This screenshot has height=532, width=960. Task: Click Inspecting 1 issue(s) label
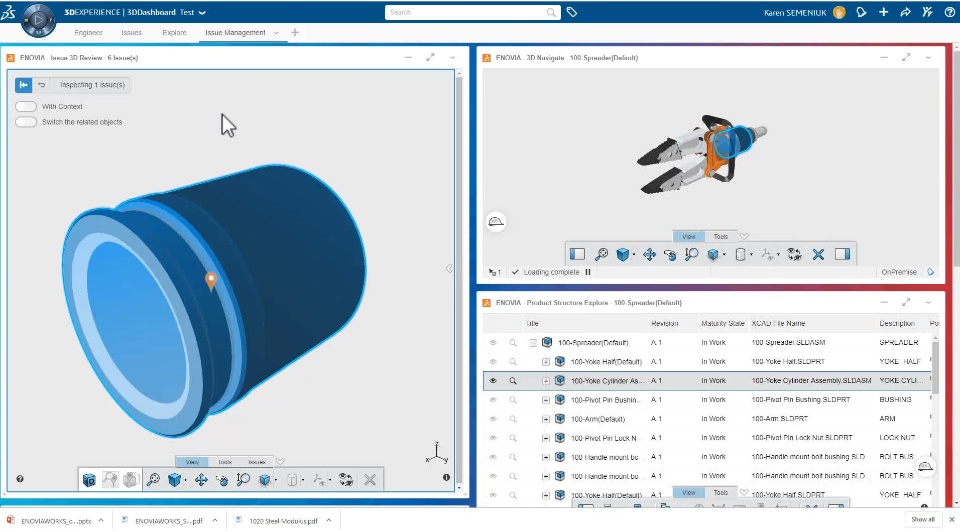[x=92, y=84]
